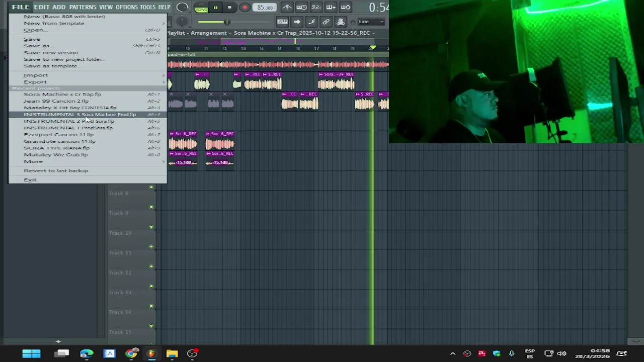Open the ADD menu
The height and width of the screenshot is (362, 644).
[x=59, y=7]
